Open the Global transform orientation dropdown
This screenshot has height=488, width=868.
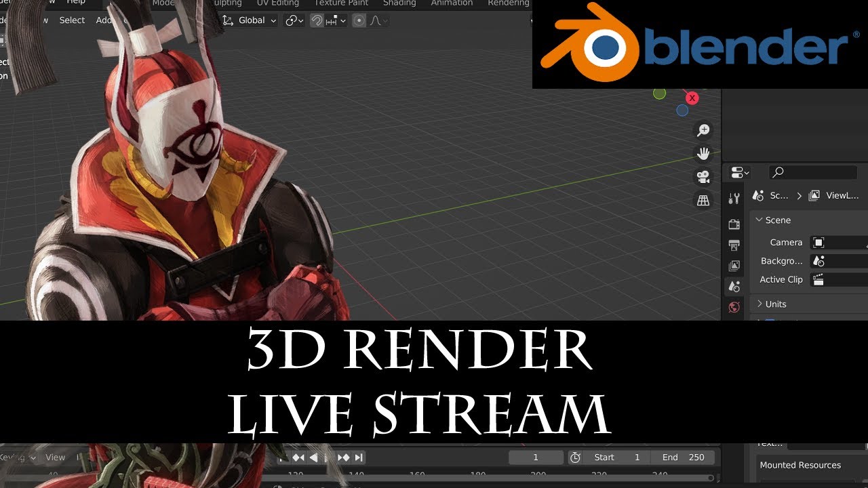click(x=250, y=20)
